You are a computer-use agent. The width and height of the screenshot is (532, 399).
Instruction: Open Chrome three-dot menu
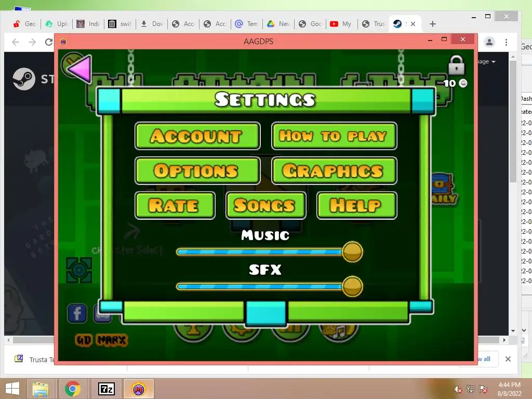pyautogui.click(x=506, y=42)
